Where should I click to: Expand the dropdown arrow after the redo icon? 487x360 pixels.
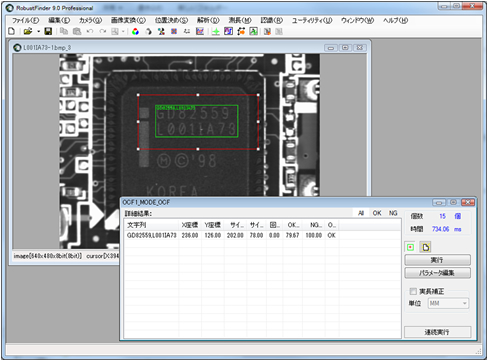click(x=123, y=31)
